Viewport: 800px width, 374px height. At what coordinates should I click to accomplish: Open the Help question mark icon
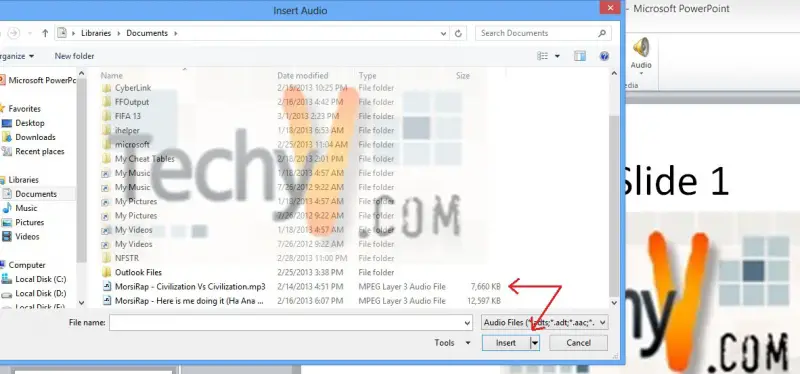(x=605, y=56)
